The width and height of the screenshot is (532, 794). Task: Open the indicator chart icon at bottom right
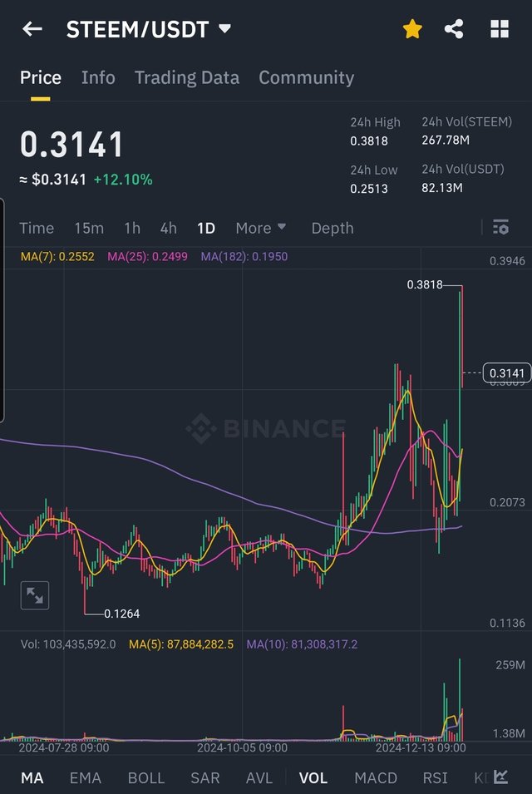pyautogui.click(x=500, y=777)
